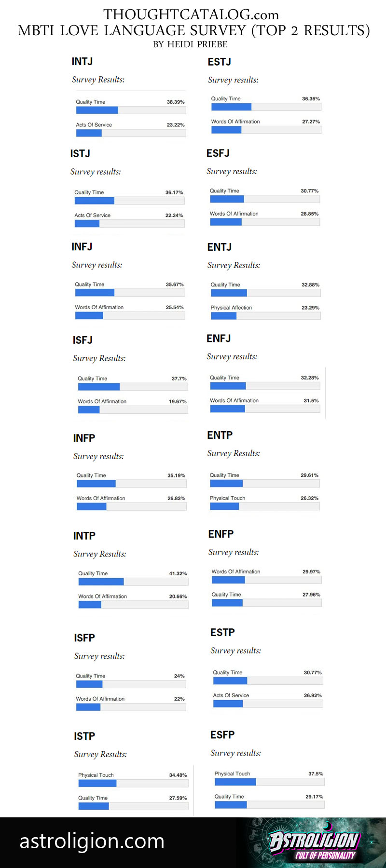Viewport: 386px width, 868px height.
Task: Click the ISFJ heading
Action: tap(83, 340)
